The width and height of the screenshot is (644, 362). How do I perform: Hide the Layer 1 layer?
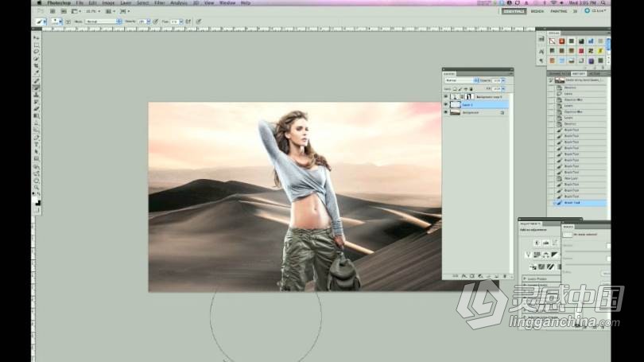point(446,105)
